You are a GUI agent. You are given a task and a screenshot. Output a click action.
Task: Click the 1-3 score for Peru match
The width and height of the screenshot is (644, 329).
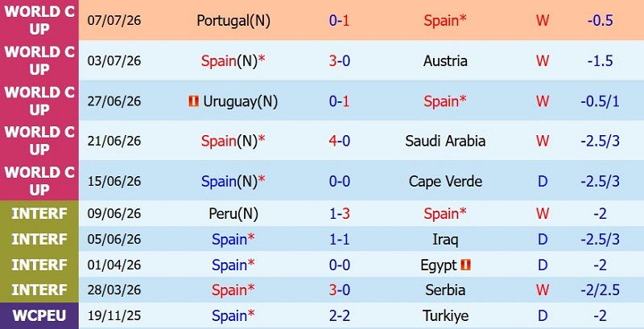(339, 214)
